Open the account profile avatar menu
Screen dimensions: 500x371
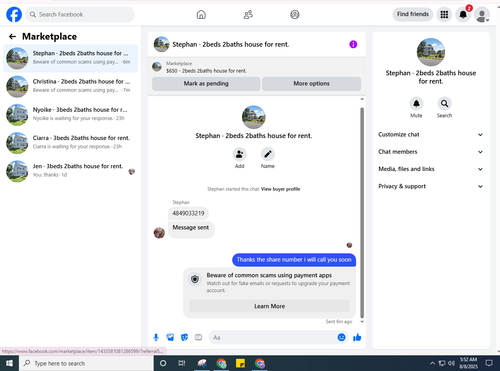[x=482, y=15]
